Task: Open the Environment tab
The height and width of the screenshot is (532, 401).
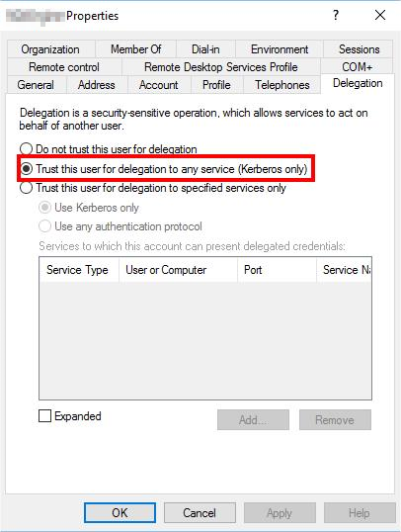Action: [280, 49]
